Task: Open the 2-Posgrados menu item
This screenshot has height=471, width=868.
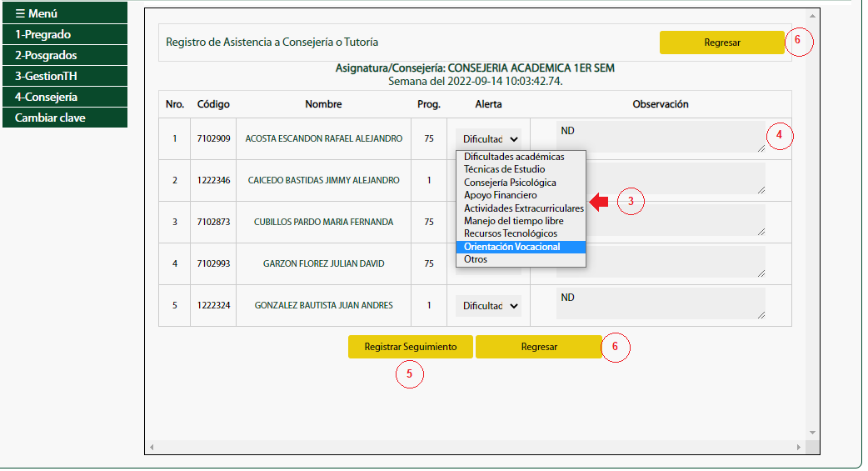Action: pyautogui.click(x=65, y=55)
